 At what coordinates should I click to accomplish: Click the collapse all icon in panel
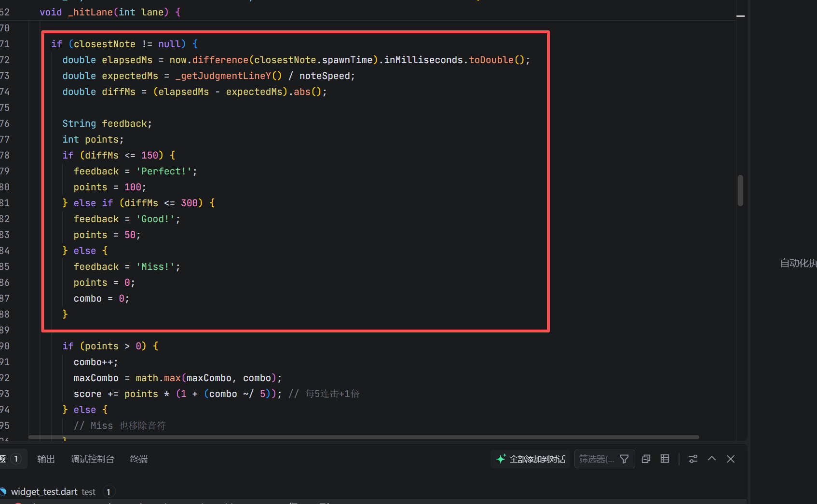646,459
